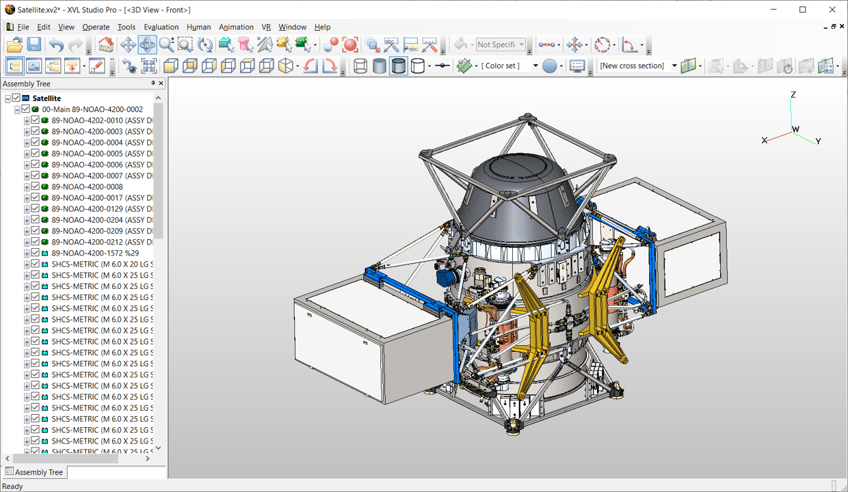Open the Animation menu
Viewport: 848px width, 492px height.
236,27
